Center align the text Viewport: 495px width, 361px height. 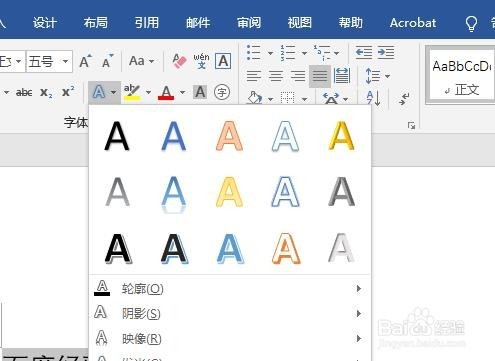[276, 76]
